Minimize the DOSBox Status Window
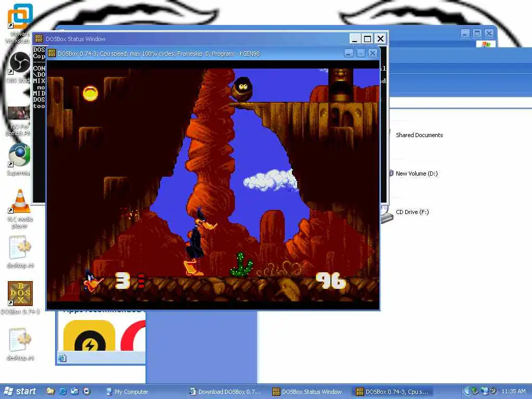This screenshot has height=399, width=532. tap(354, 38)
